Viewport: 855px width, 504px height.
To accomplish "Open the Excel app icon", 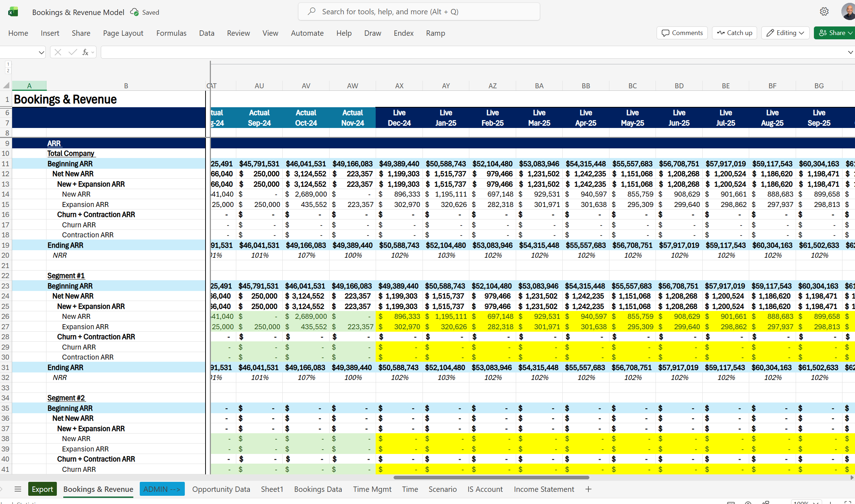I will click(x=13, y=12).
